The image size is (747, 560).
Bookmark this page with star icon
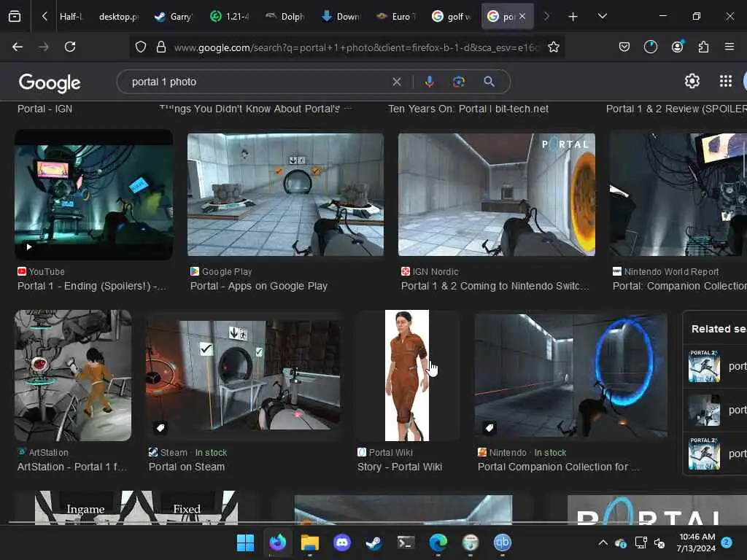click(x=554, y=47)
